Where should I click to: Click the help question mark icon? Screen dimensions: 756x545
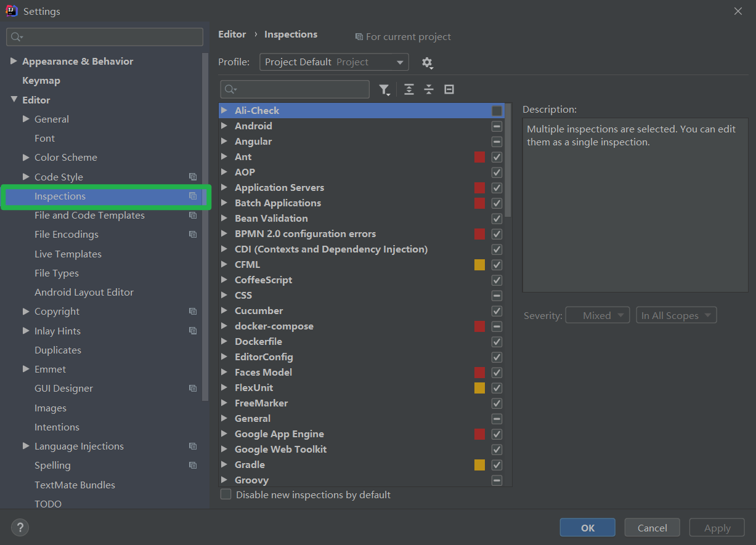click(20, 527)
